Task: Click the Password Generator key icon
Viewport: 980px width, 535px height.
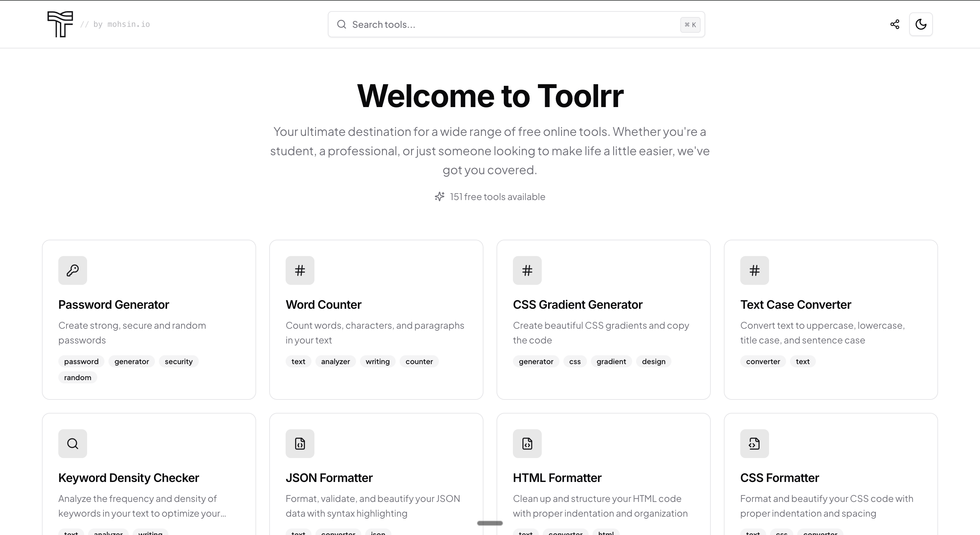Action: (x=72, y=270)
